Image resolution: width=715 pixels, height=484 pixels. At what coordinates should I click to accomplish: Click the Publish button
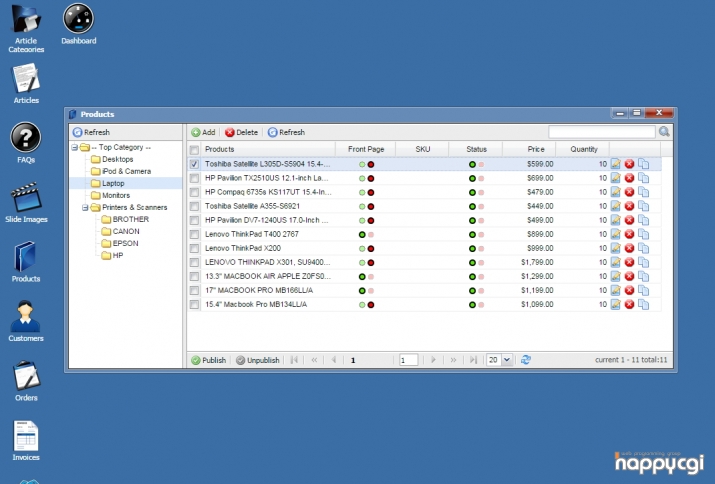208,360
